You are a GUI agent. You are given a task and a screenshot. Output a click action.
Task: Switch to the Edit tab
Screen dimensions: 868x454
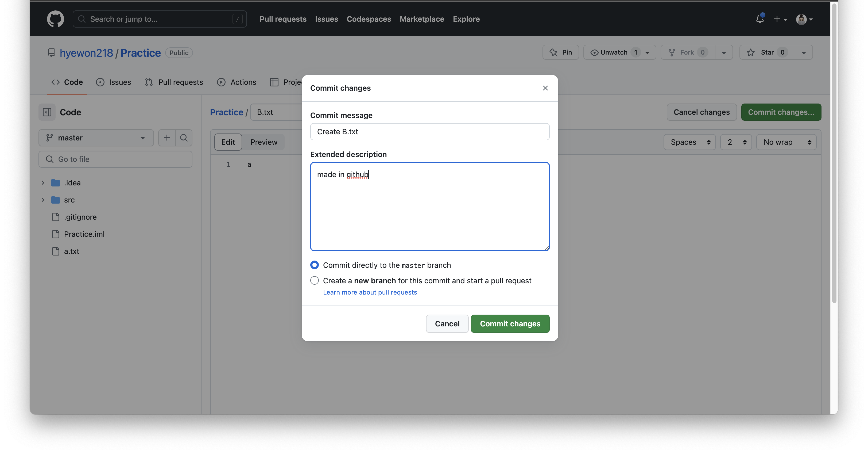228,142
